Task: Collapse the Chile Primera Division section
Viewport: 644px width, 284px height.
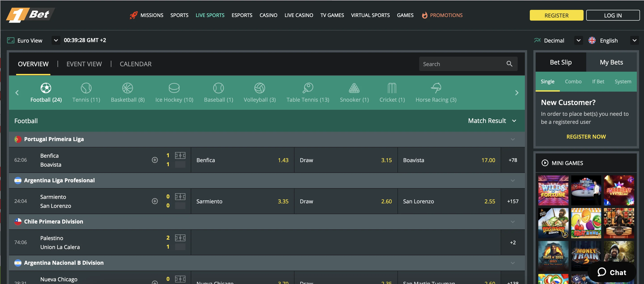Action: tap(513, 222)
